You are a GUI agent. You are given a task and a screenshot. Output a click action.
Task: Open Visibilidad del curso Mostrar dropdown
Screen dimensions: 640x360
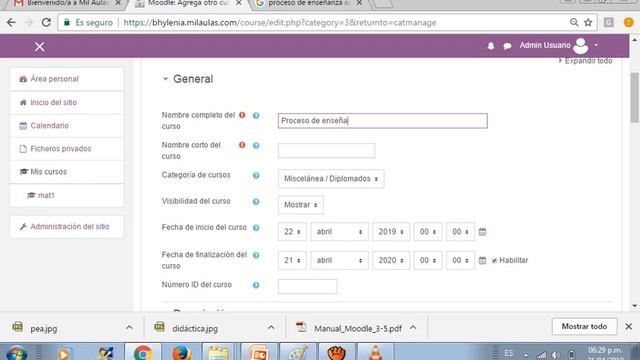(301, 205)
